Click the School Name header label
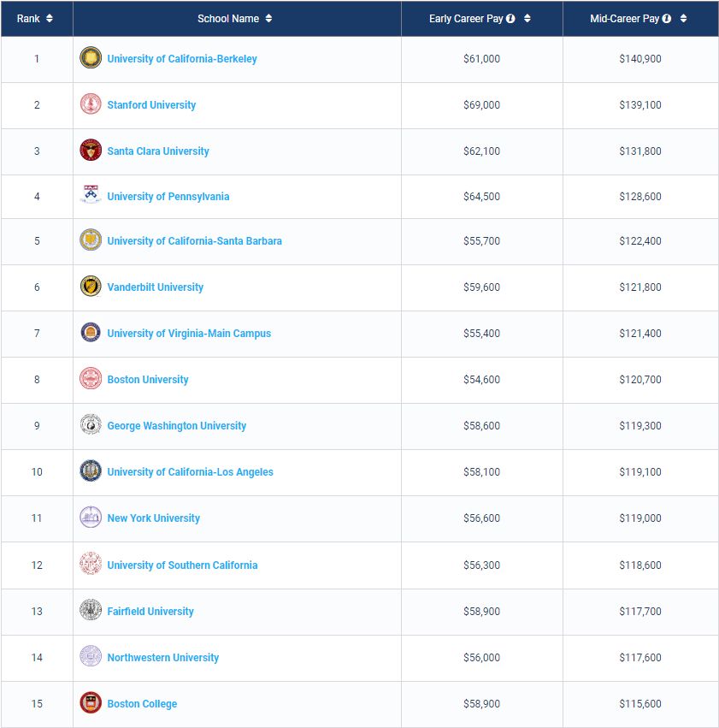 pyautogui.click(x=228, y=19)
